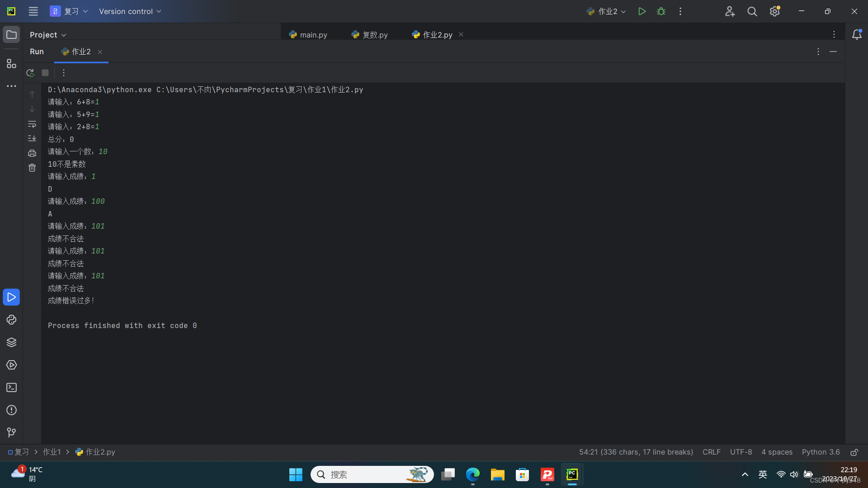This screenshot has height=488, width=868.
Task: Click the Python 3.6 interpreter label
Action: 821,452
